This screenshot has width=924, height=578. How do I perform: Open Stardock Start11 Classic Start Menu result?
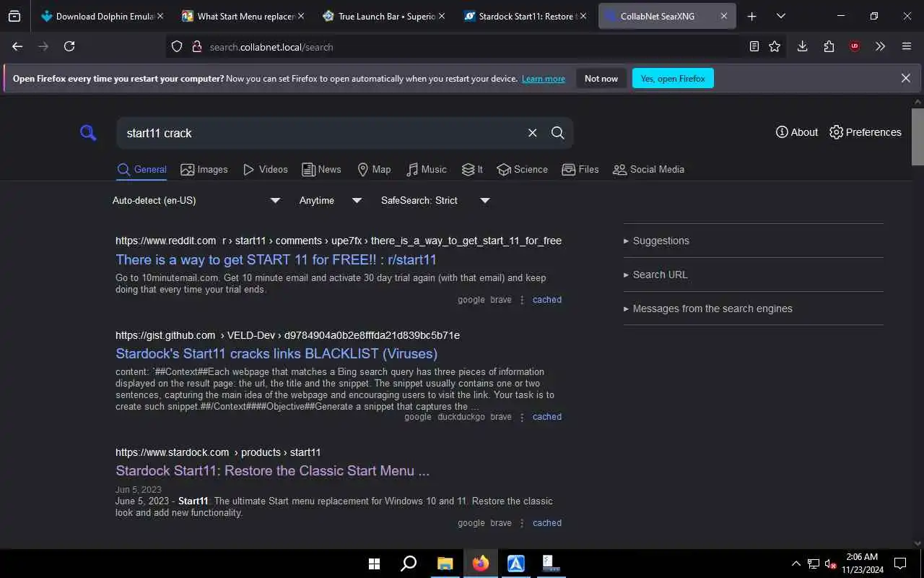click(x=272, y=471)
